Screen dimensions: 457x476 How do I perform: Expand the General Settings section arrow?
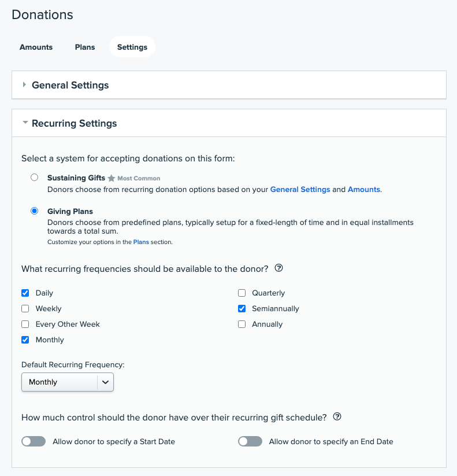coord(24,84)
